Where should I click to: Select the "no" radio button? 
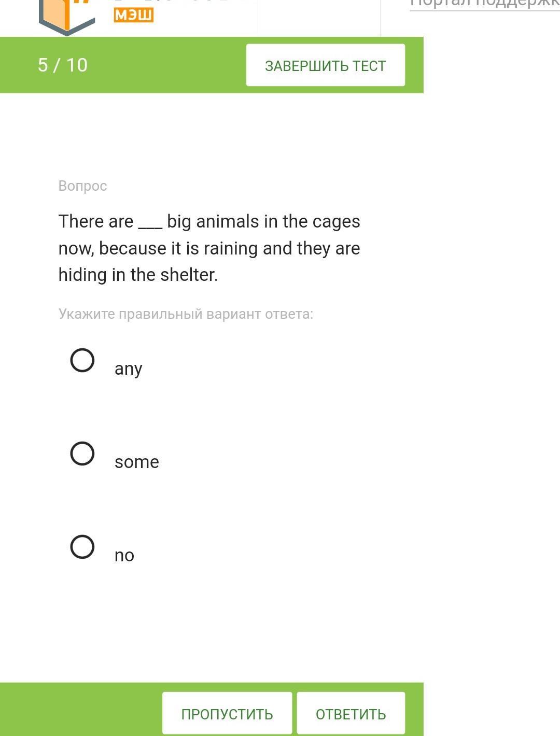pyautogui.click(x=82, y=547)
